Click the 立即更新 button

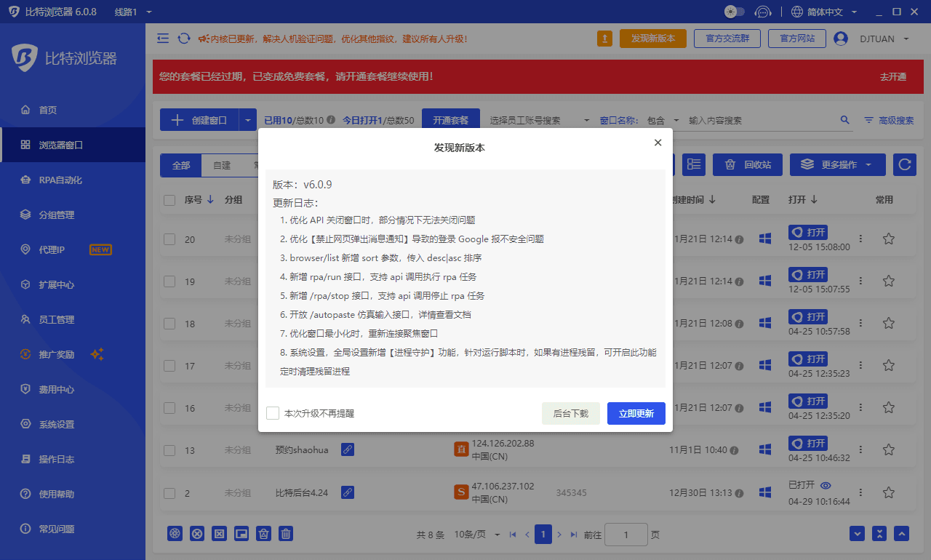(636, 413)
